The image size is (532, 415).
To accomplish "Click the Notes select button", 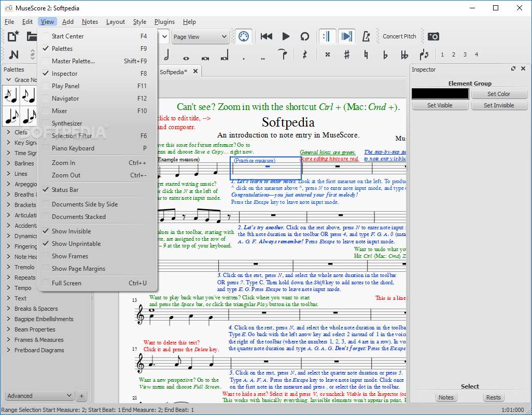I will [x=446, y=397].
